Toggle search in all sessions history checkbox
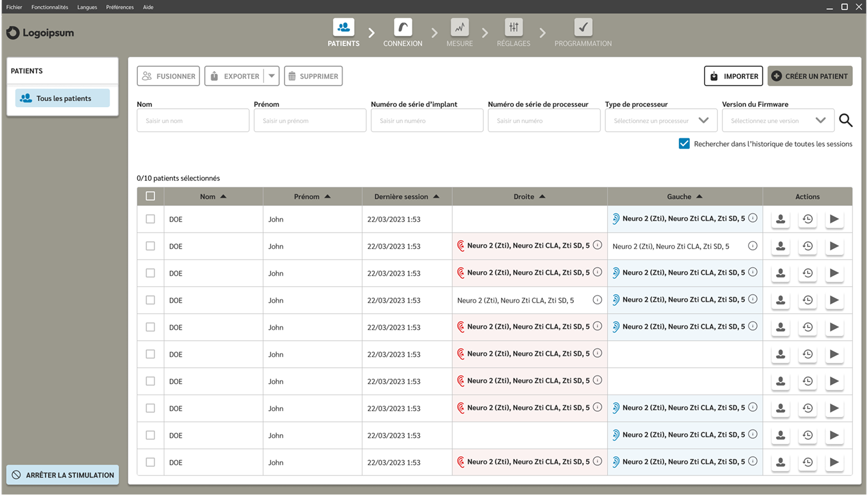 (684, 144)
